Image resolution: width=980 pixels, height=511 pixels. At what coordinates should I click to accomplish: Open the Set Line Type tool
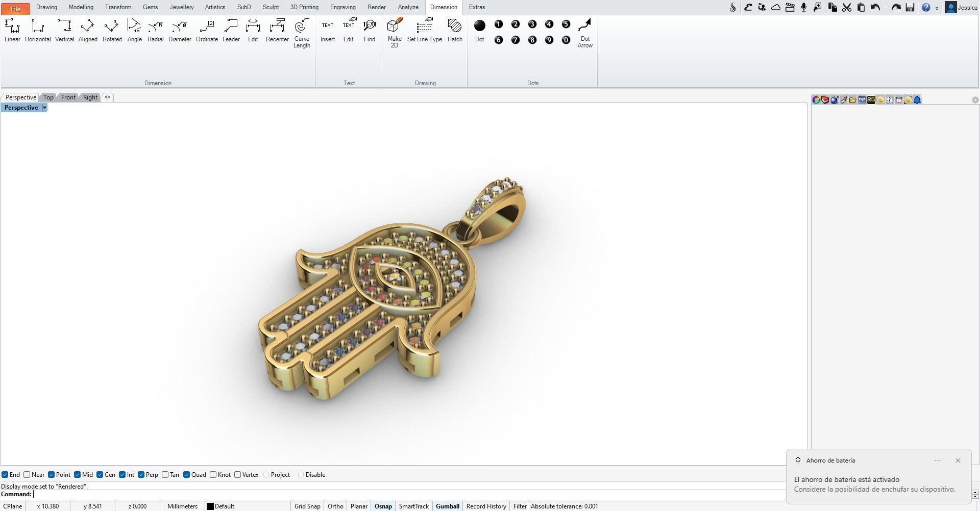pos(425,31)
